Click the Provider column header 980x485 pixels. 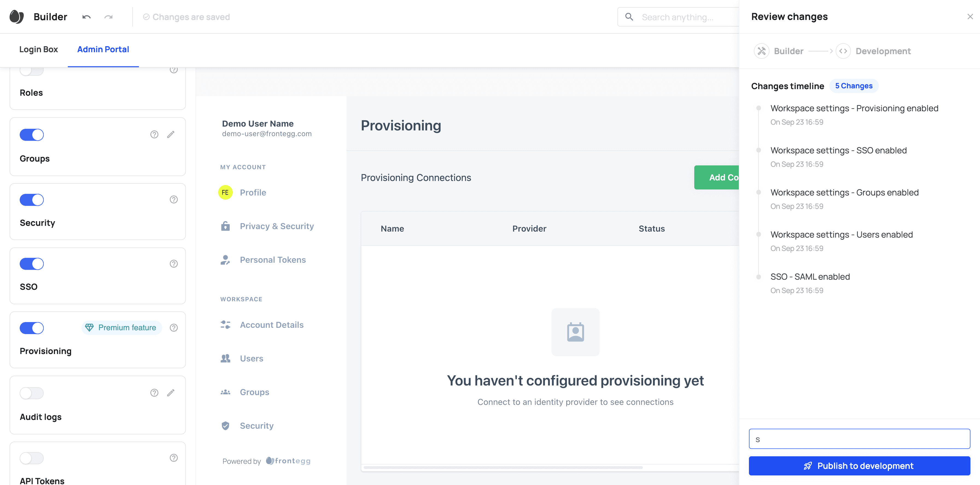pos(529,229)
